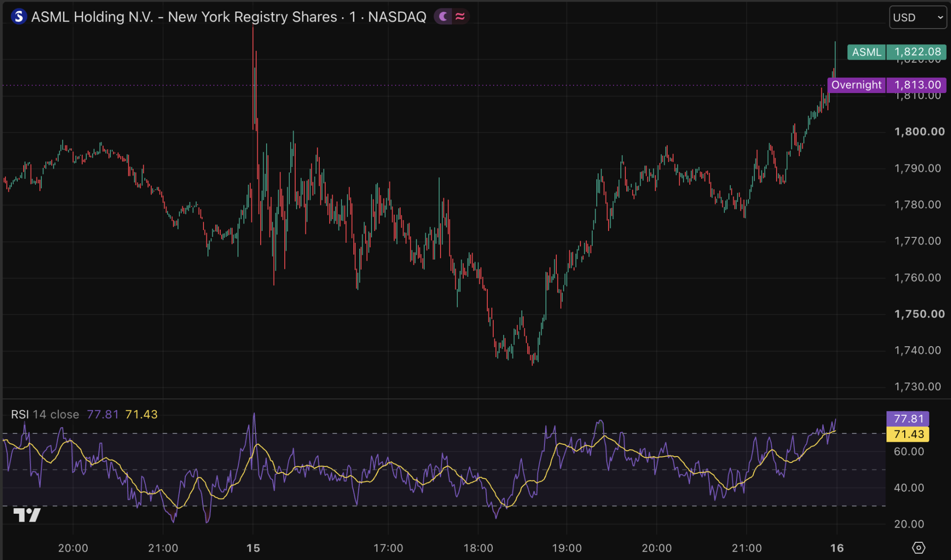Click the overnight session moon icon
Image resolution: width=951 pixels, height=560 pixels.
pyautogui.click(x=444, y=17)
